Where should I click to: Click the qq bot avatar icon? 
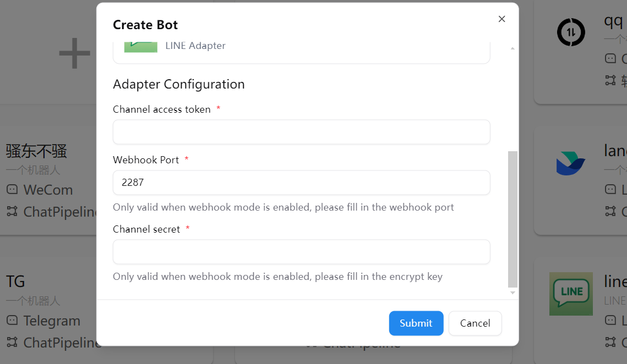(571, 32)
